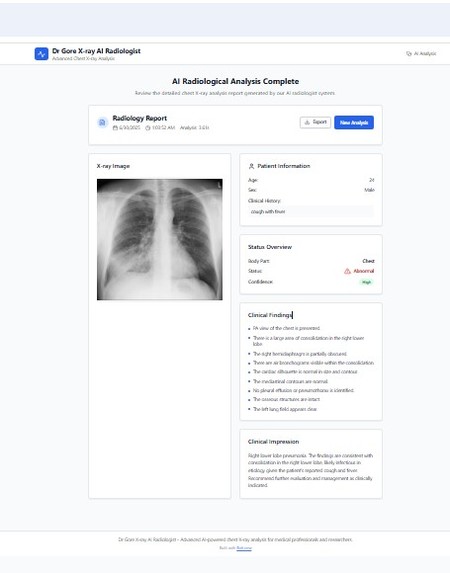
Task: Click the finding about osseous structures
Action: point(287,399)
